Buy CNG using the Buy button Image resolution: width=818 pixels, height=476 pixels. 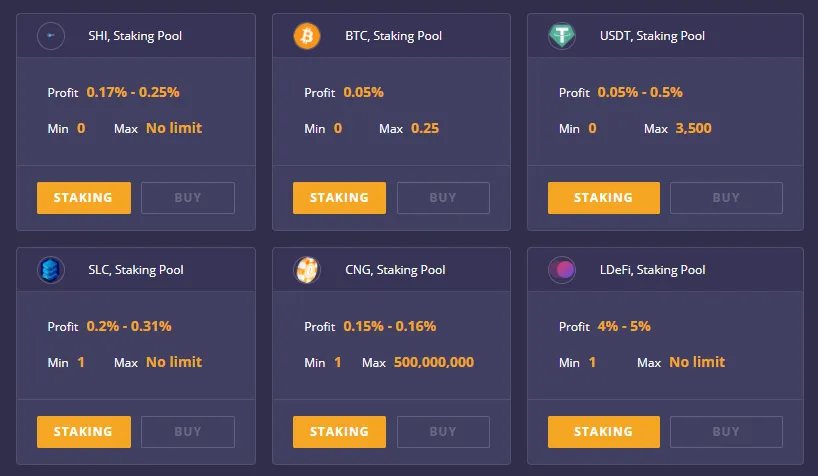pos(443,432)
